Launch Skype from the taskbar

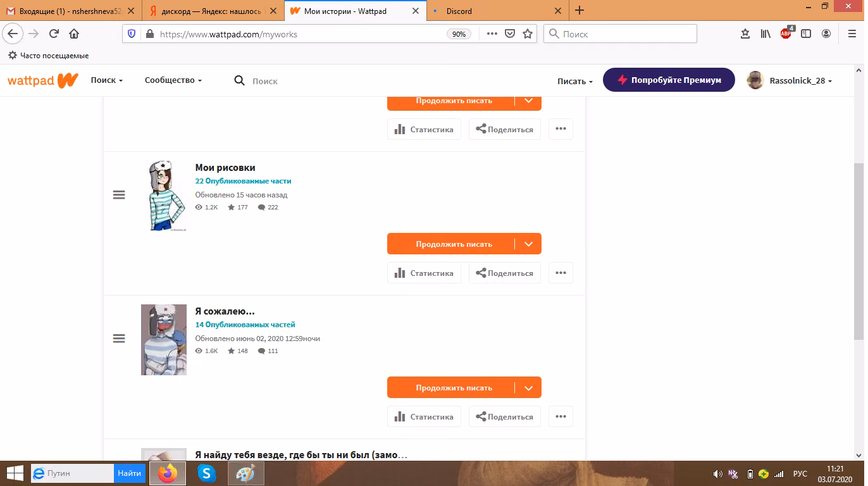click(x=206, y=473)
